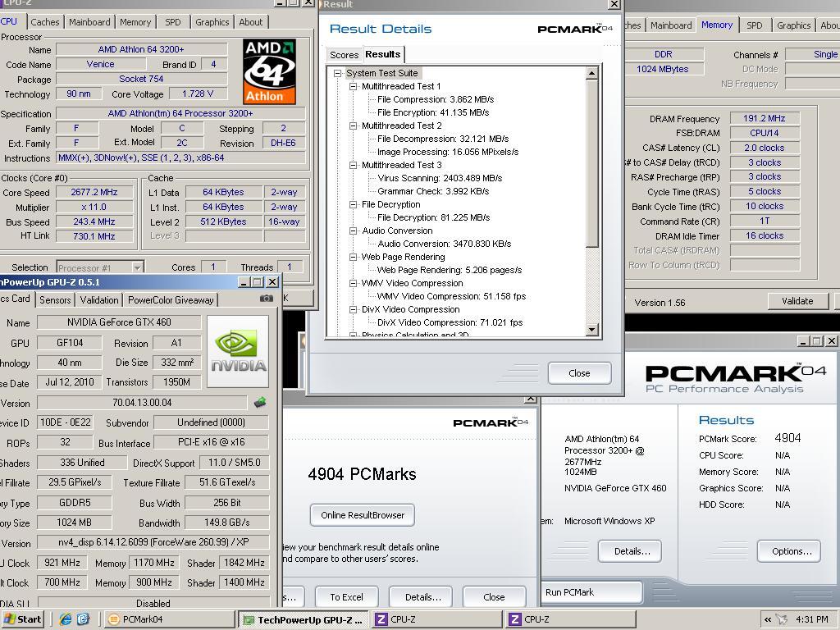840x630 pixels.
Task: Open left CPU-Z Mainboard tab
Action: (89, 22)
